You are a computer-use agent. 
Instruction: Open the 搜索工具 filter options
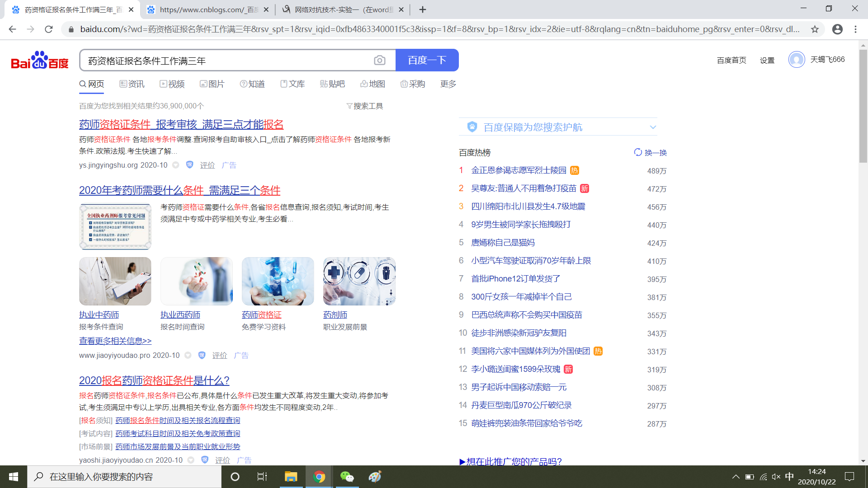click(x=364, y=106)
